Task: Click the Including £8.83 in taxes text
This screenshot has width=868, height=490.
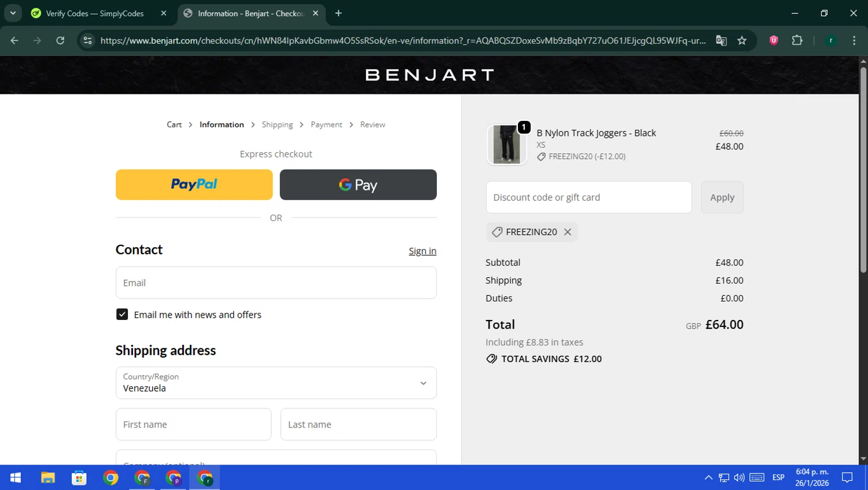Action: tap(534, 342)
